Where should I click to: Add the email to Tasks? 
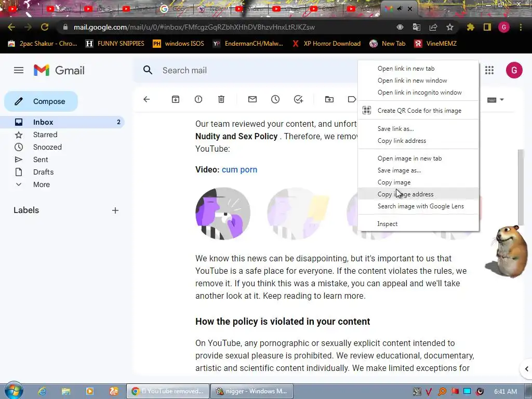tap(298, 99)
